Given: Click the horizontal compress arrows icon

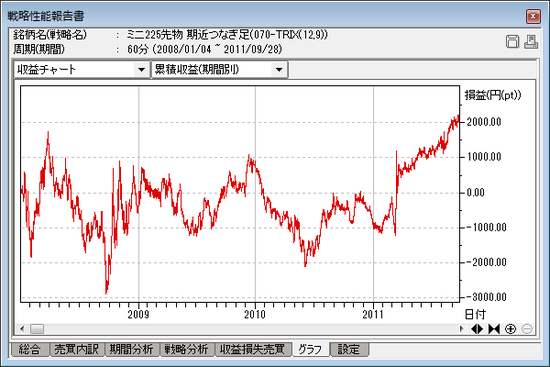Looking at the screenshot, I should (494, 329).
